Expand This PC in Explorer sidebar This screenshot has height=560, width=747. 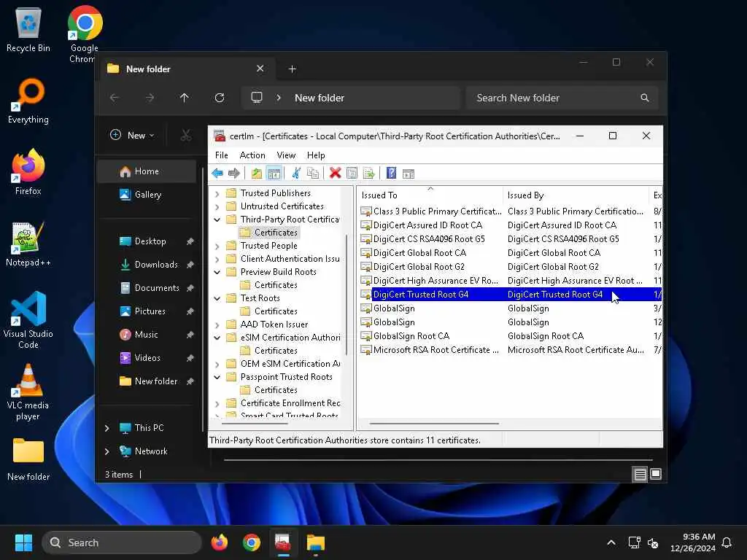(x=107, y=428)
